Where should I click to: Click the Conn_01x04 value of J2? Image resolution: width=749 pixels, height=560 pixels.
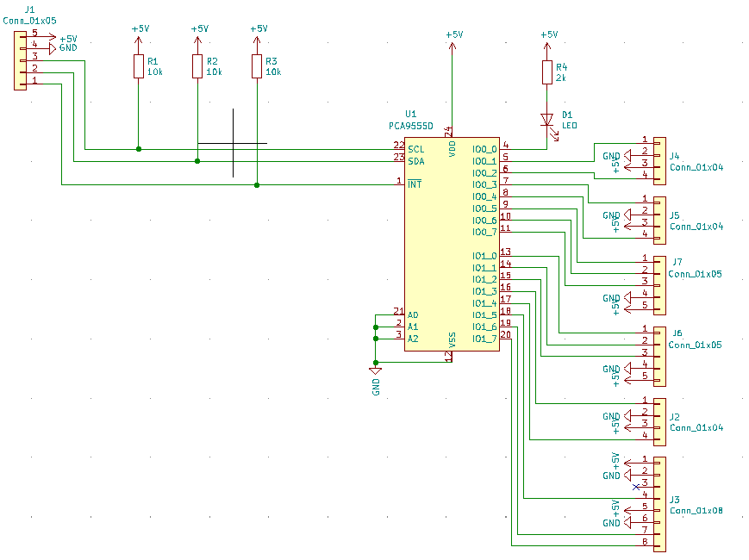point(696,428)
